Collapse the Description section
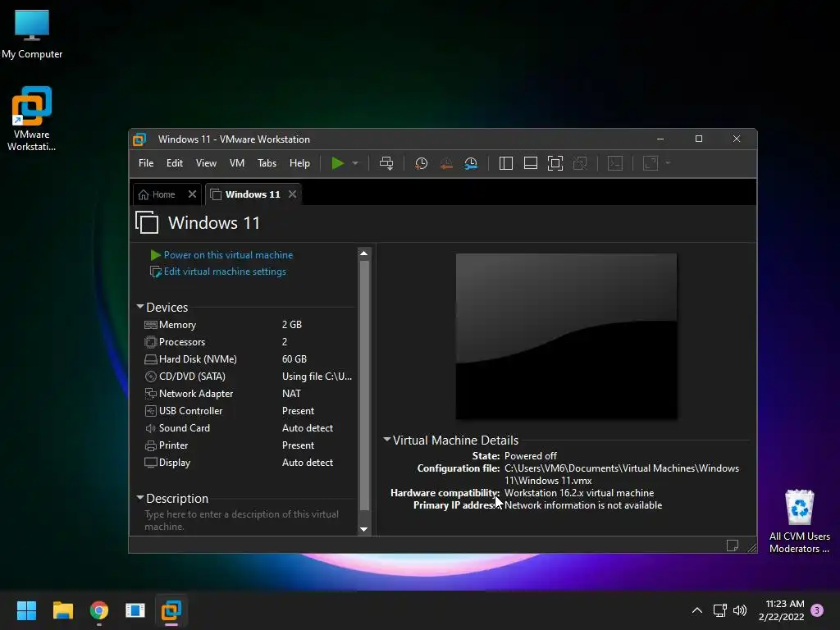The width and height of the screenshot is (840, 630). [140, 498]
